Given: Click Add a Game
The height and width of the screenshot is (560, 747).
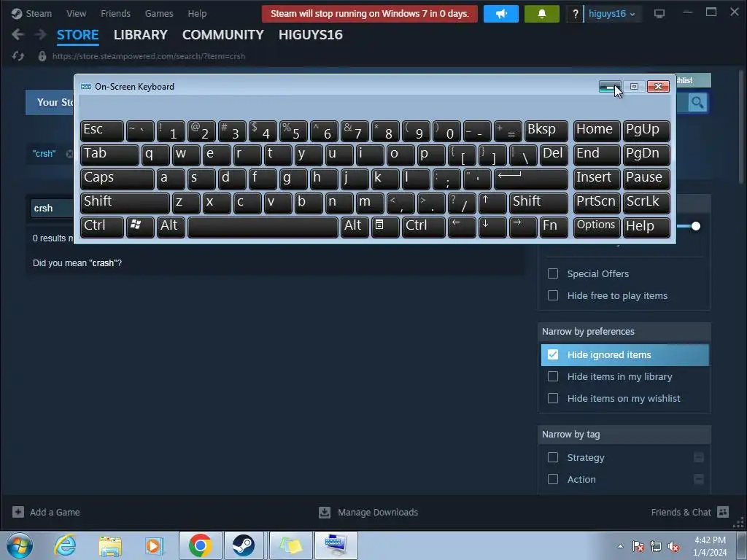Looking at the screenshot, I should (46, 513).
